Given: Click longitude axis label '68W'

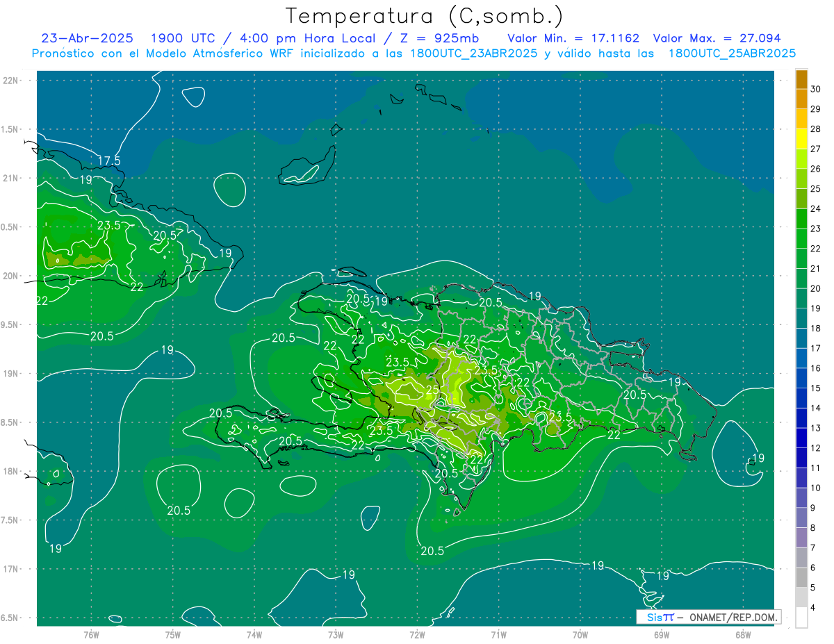Looking at the screenshot, I should pyautogui.click(x=743, y=635).
